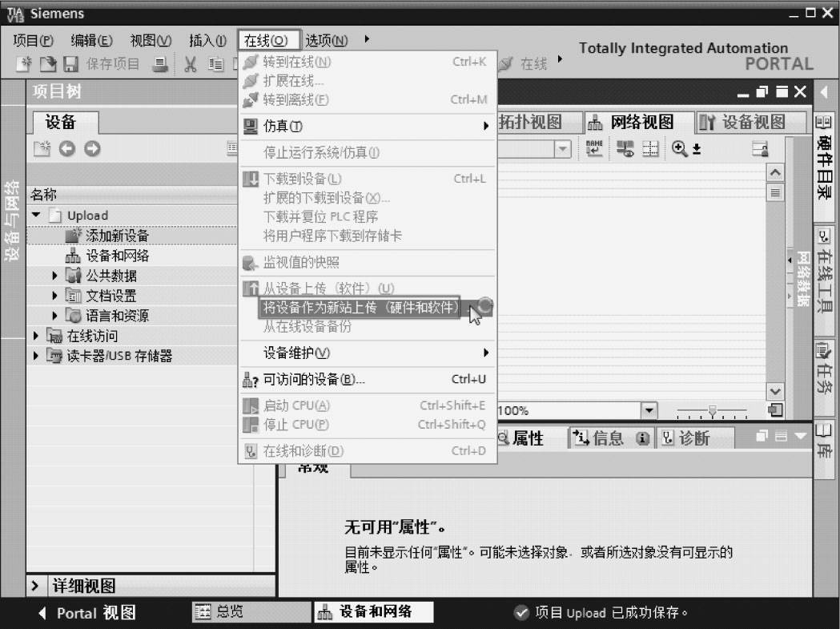Expand the 在线访问 tree node
This screenshot has height=629, width=840.
pos(36,336)
